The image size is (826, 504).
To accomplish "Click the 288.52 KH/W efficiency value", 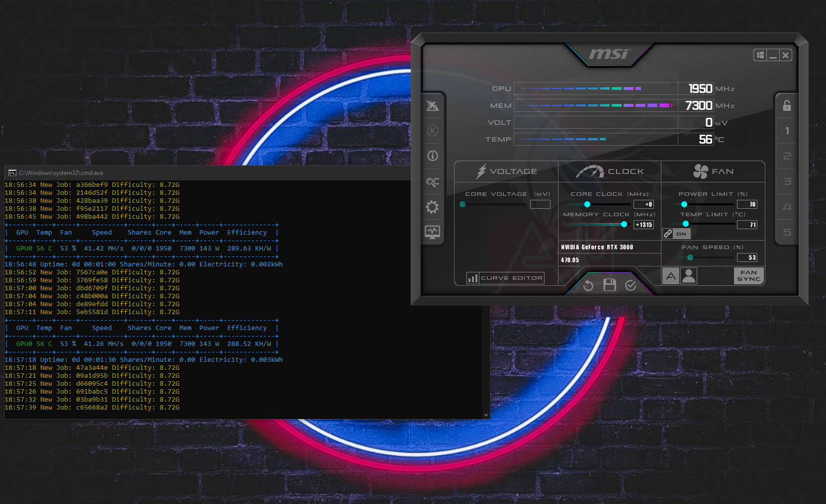I will click(249, 344).
